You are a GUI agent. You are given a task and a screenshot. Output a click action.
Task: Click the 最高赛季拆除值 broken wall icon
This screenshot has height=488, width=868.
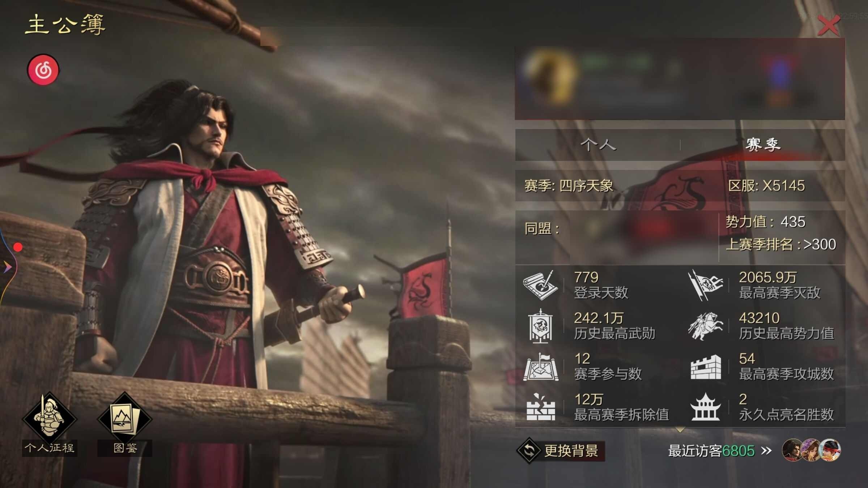[541, 407]
